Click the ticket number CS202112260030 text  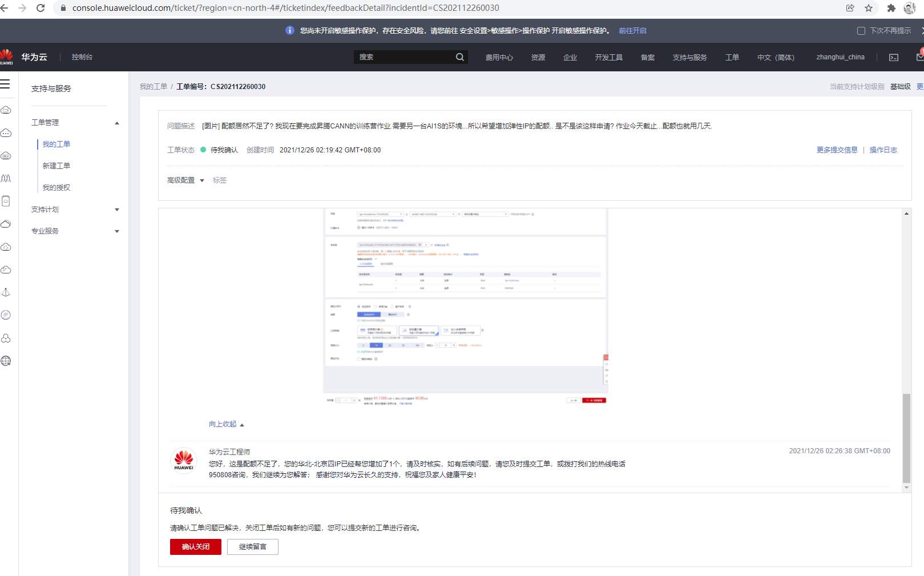tap(238, 87)
